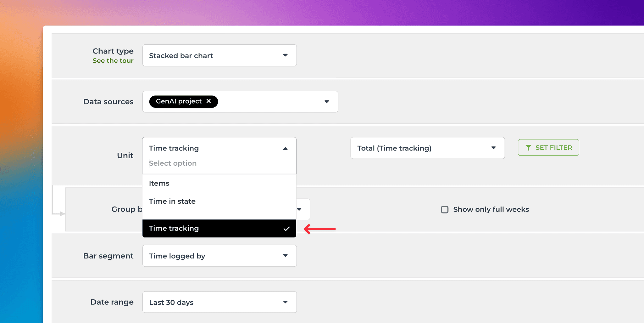Click the Stacked bar chart value text

181,55
